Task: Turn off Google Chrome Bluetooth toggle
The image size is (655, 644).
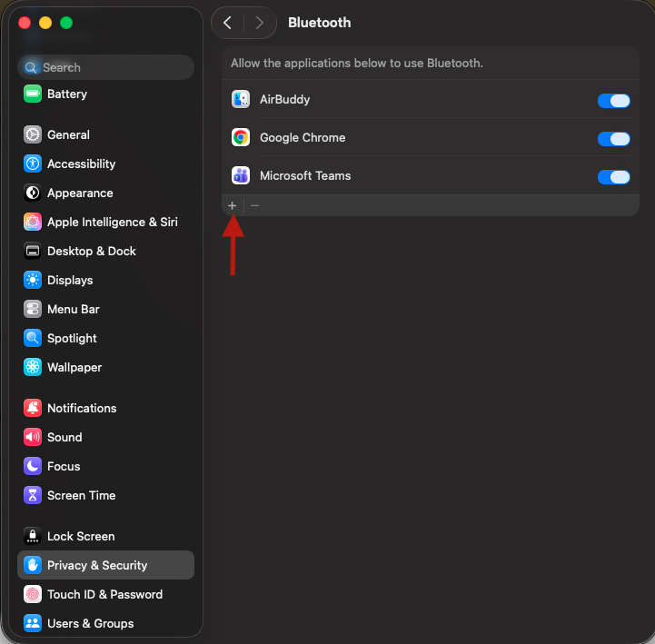Action: [613, 139]
